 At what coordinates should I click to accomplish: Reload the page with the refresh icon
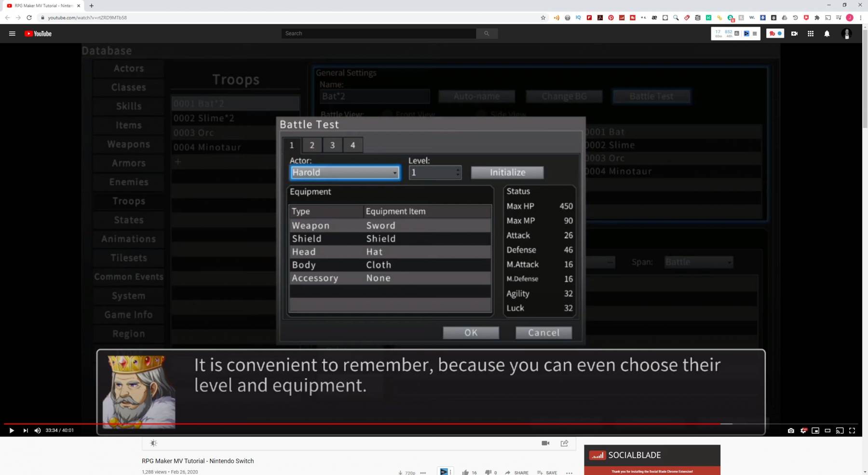tap(29, 17)
